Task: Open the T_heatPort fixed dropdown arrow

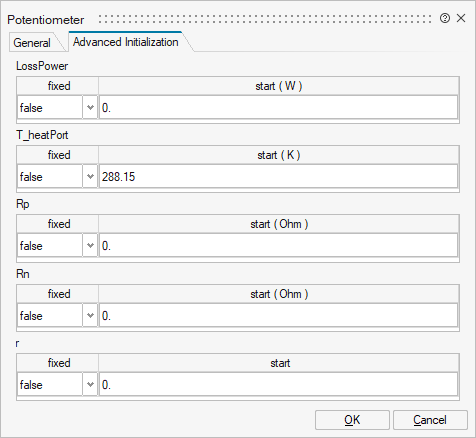Action: pyautogui.click(x=90, y=176)
